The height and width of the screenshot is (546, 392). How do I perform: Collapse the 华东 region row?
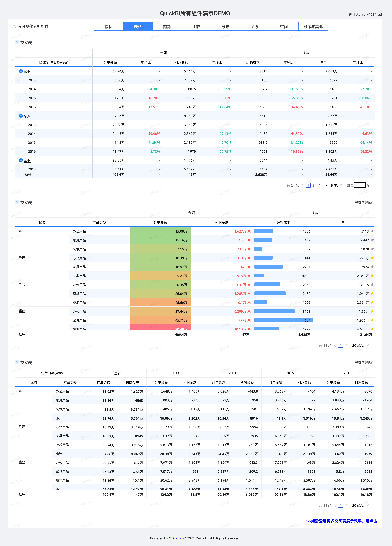coord(21,116)
